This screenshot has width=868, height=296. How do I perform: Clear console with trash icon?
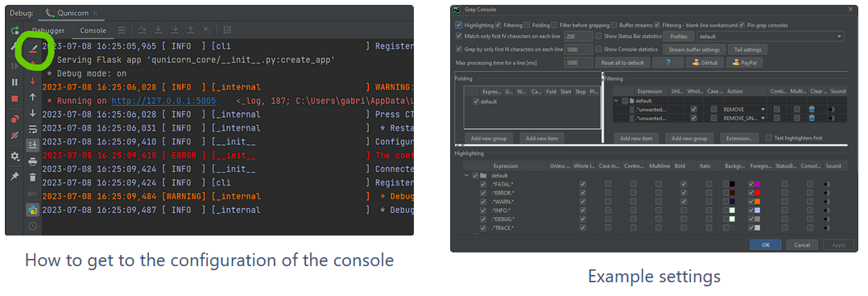(33, 177)
